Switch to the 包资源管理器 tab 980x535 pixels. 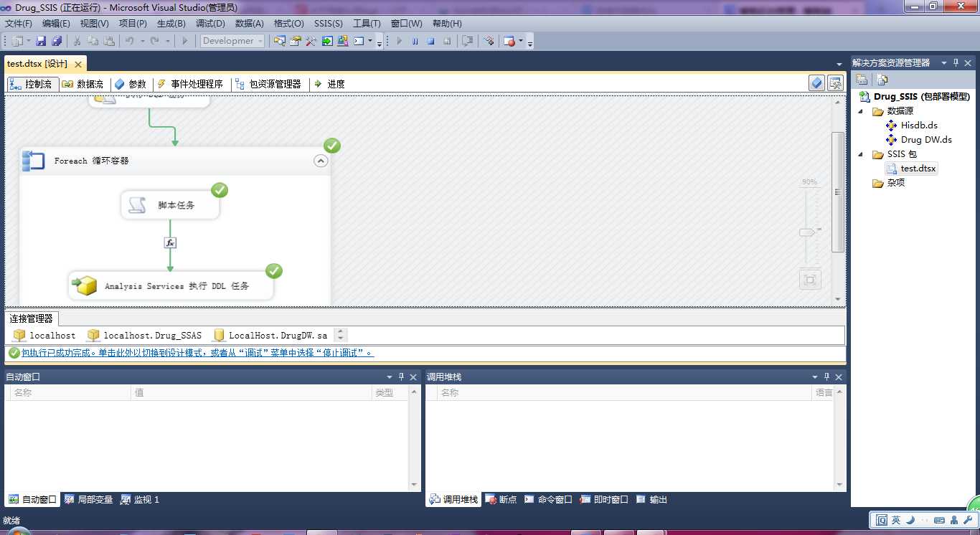click(x=268, y=84)
